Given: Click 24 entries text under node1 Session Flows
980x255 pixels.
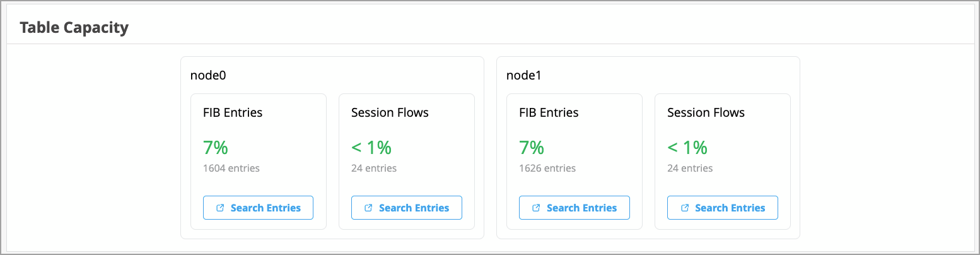Looking at the screenshot, I should tap(690, 169).
